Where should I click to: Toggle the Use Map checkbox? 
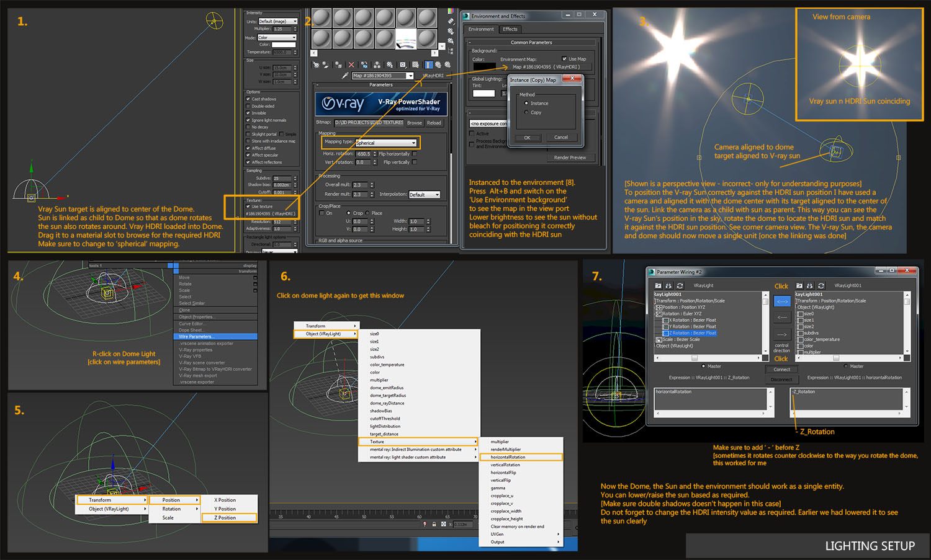pos(564,59)
